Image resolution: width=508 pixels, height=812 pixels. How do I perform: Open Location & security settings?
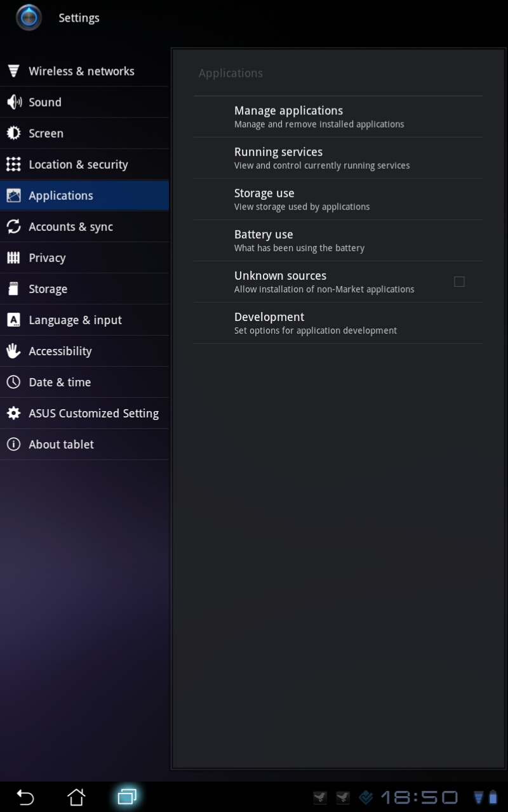(84, 164)
